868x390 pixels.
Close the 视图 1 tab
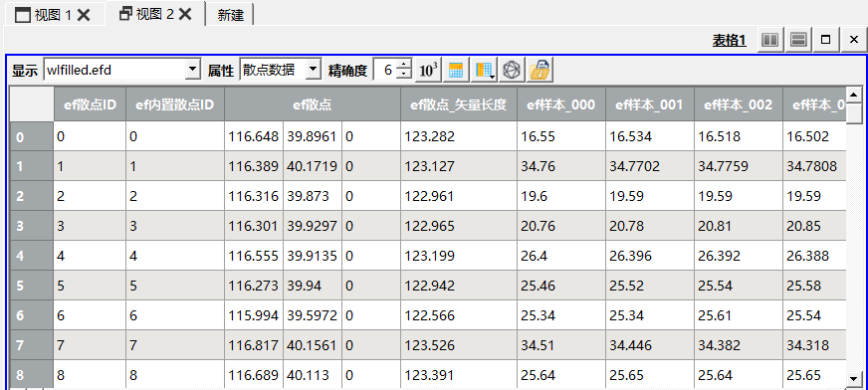pyautogui.click(x=84, y=15)
